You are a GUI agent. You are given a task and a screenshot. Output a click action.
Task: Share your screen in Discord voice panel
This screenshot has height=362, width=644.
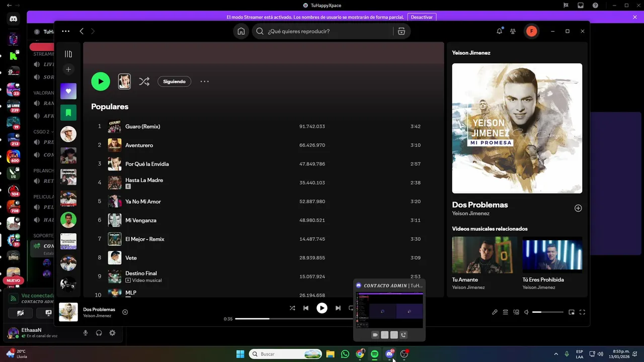49,313
